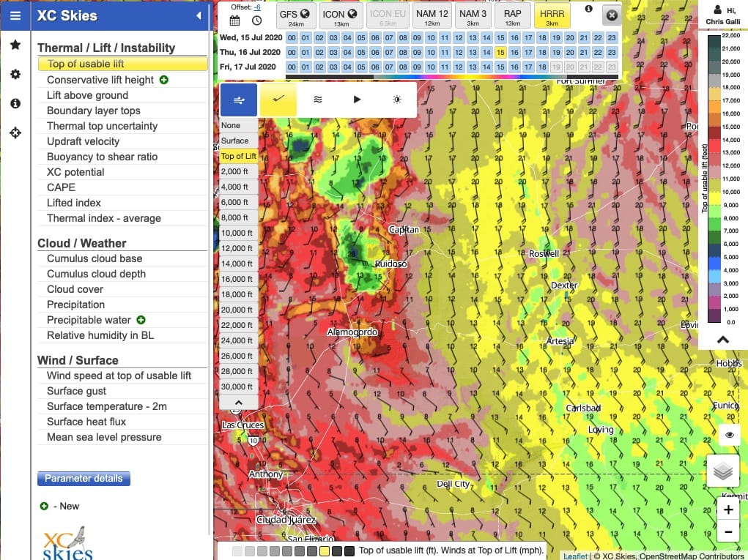Select Lifted index parameter
The height and width of the screenshot is (560, 748).
[122, 203]
